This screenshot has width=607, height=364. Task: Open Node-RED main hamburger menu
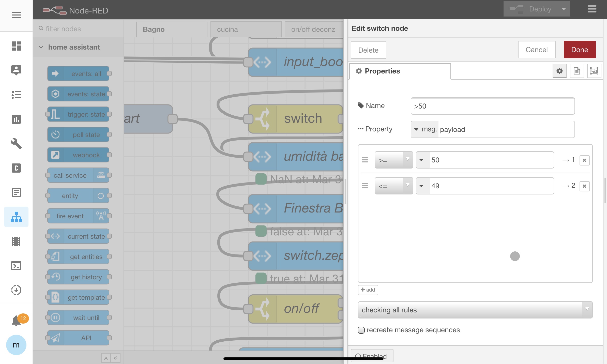click(x=592, y=9)
